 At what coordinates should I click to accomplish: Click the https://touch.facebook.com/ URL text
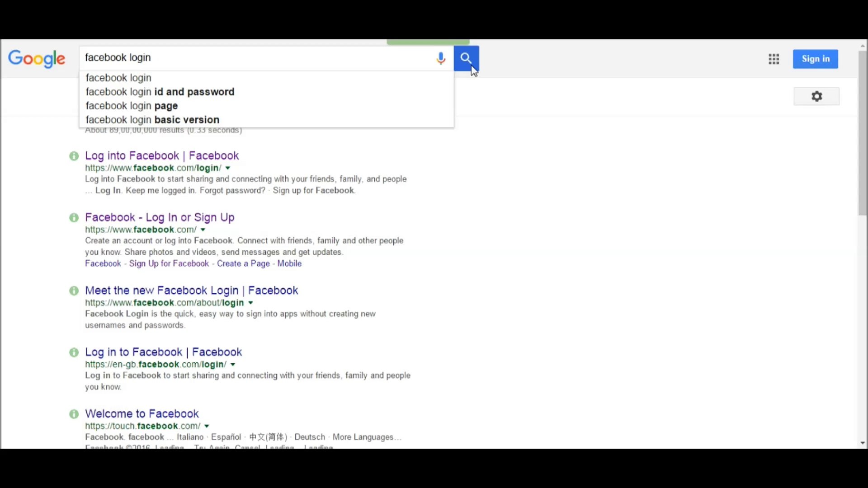[143, 426]
